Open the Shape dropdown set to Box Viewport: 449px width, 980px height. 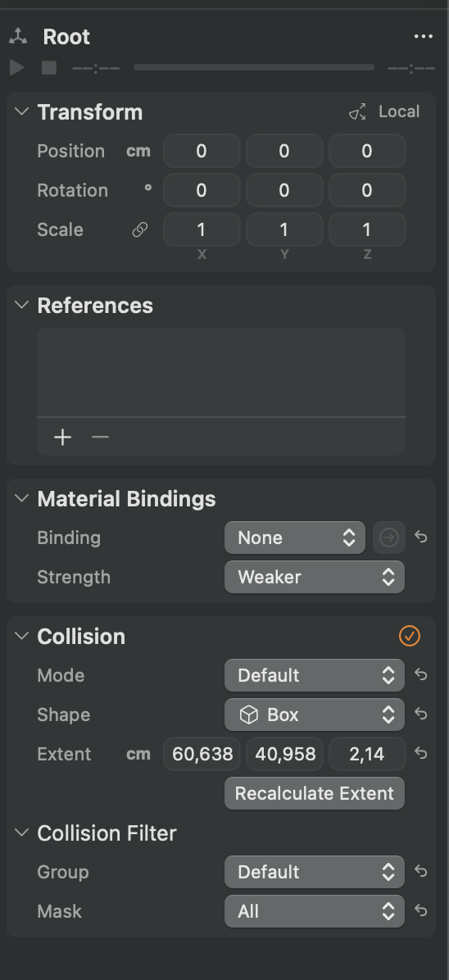(x=315, y=715)
